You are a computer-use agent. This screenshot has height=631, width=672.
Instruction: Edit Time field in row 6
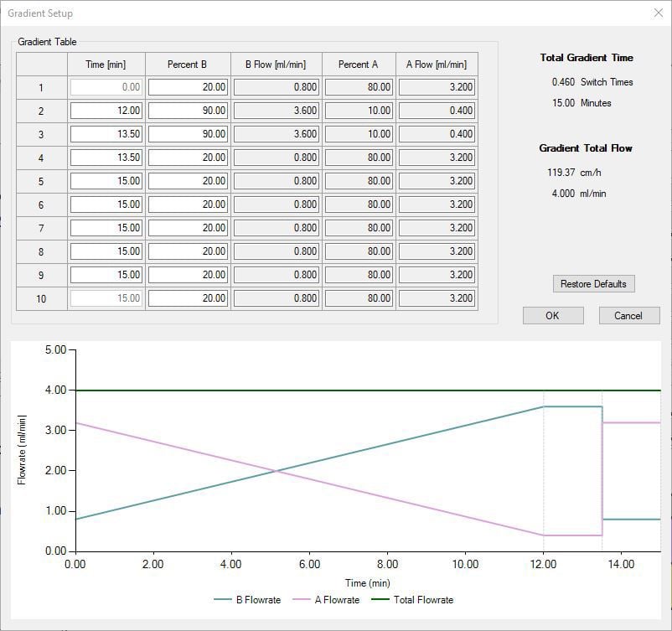coord(106,204)
